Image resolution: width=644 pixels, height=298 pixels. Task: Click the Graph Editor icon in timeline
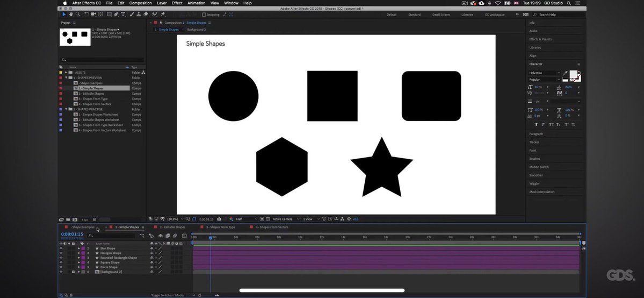pos(184,236)
